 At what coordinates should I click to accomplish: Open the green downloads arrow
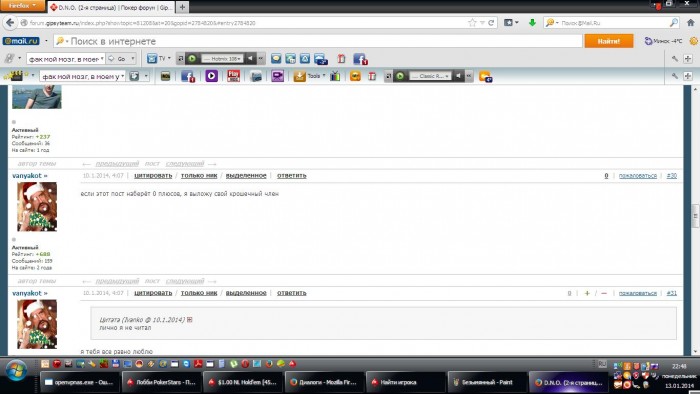532,23
